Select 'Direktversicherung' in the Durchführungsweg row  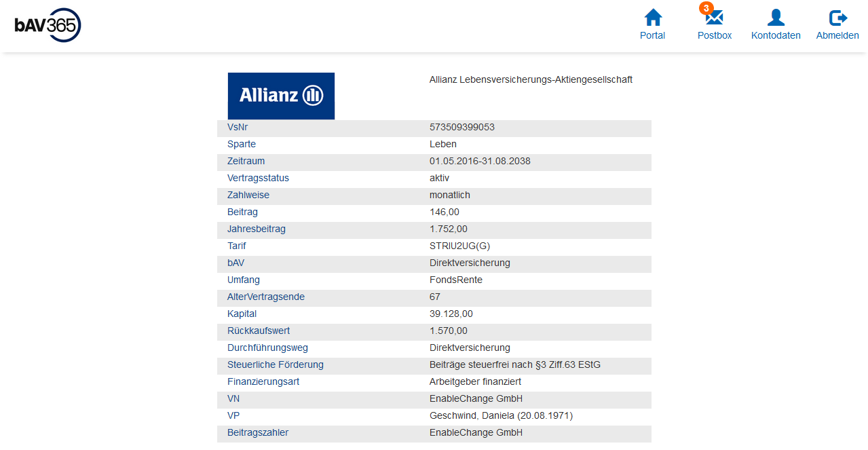pyautogui.click(x=470, y=348)
